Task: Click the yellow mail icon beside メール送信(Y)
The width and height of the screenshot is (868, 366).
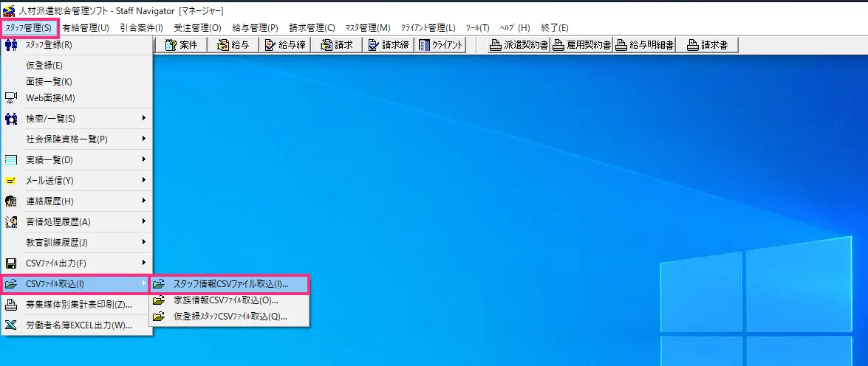Action: [10, 180]
